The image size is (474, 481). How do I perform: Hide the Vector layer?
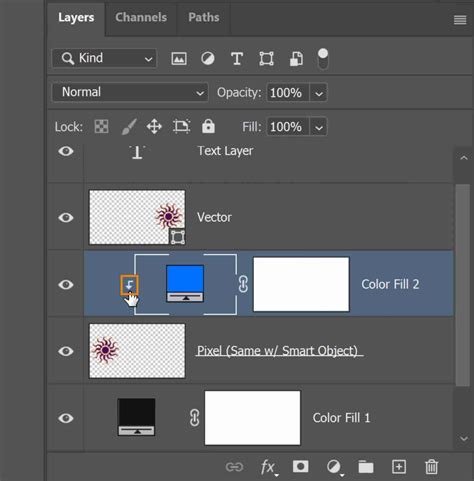66,218
